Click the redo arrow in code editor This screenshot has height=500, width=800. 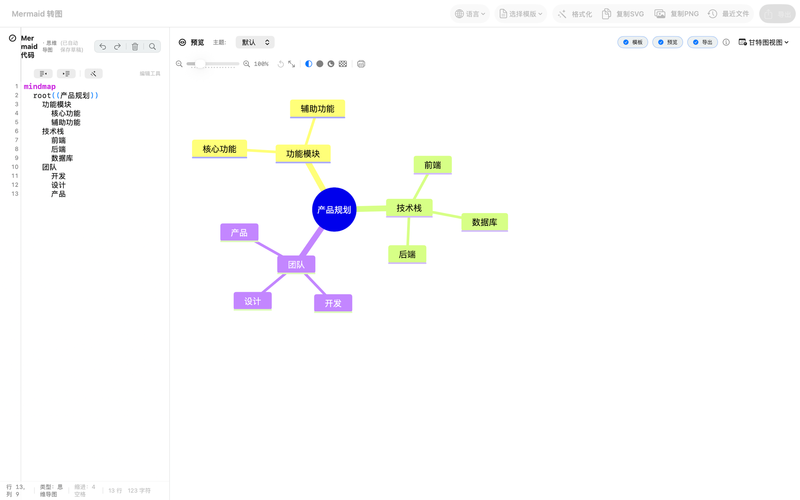click(x=117, y=46)
